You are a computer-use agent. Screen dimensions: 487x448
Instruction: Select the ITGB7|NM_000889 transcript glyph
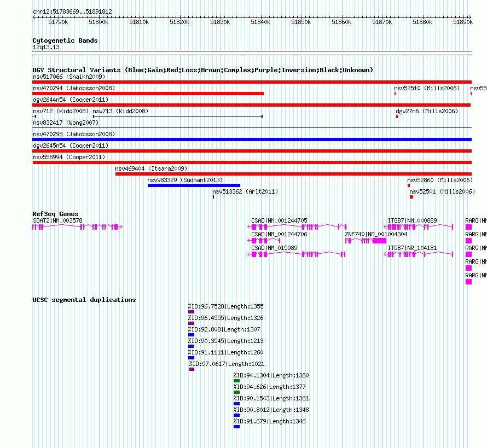(419, 227)
